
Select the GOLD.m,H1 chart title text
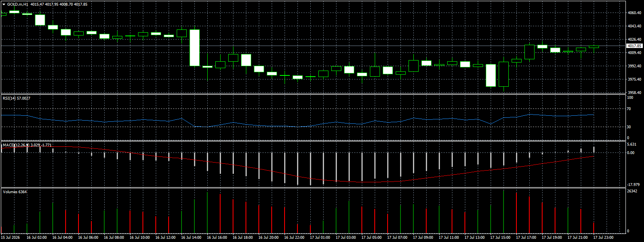[18, 4]
